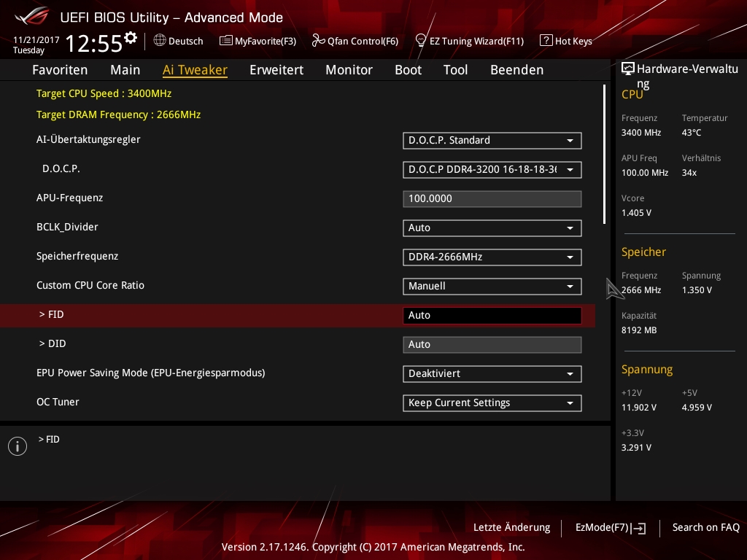Viewport: 747px width, 560px height.
Task: Open MyFavorite(F3) list icon
Action: pos(226,41)
